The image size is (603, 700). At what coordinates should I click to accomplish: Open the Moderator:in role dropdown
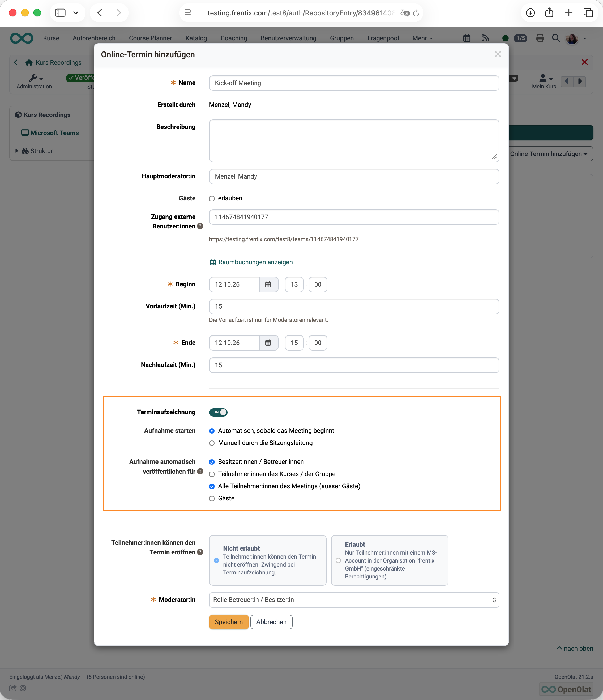tap(354, 600)
